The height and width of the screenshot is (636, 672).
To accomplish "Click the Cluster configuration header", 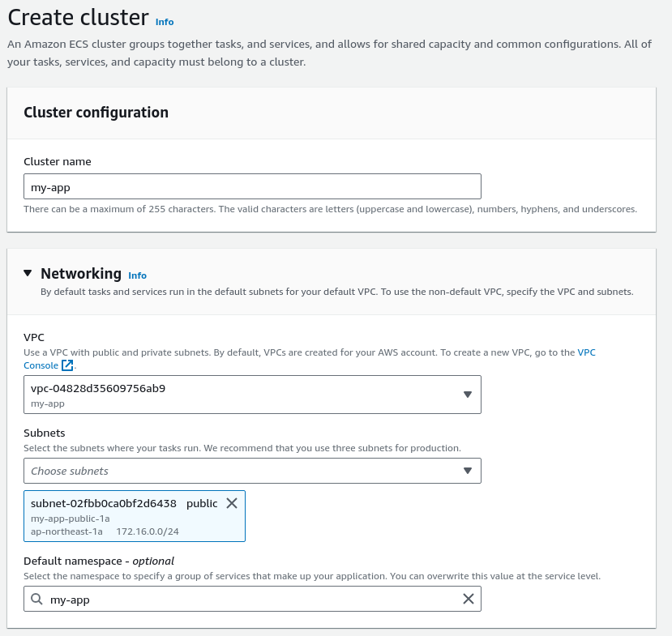I will (96, 112).
